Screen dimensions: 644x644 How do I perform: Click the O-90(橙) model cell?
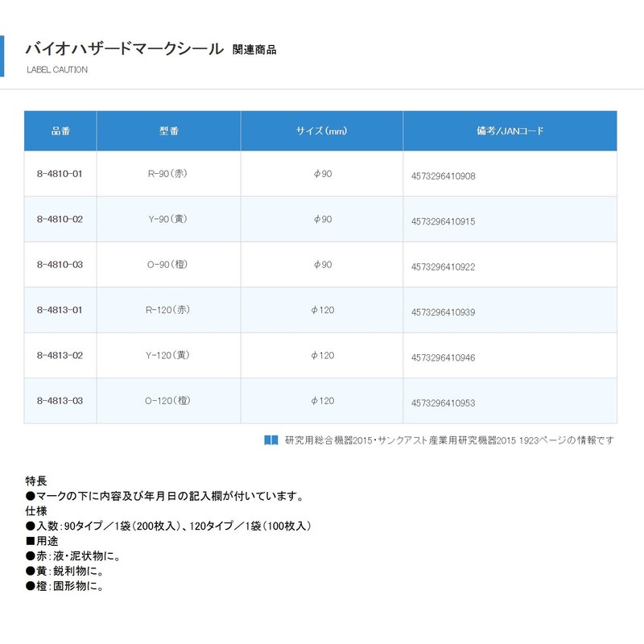point(169,264)
